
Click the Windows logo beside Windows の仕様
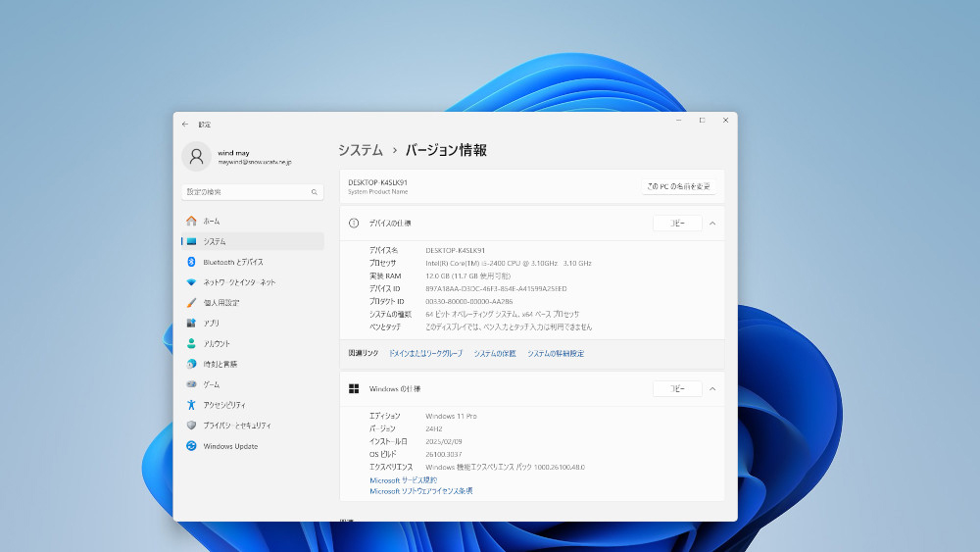(354, 389)
